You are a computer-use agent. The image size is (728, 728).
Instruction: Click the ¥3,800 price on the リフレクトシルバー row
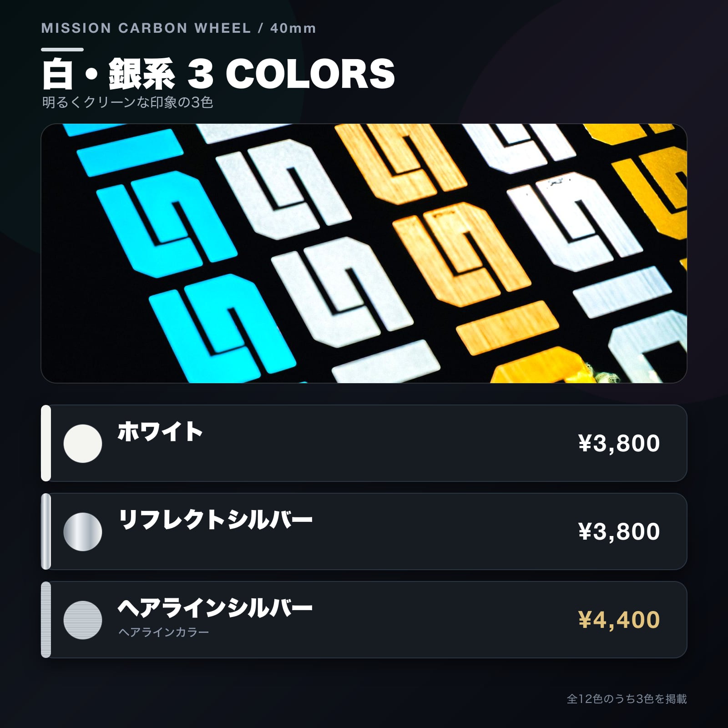(619, 532)
